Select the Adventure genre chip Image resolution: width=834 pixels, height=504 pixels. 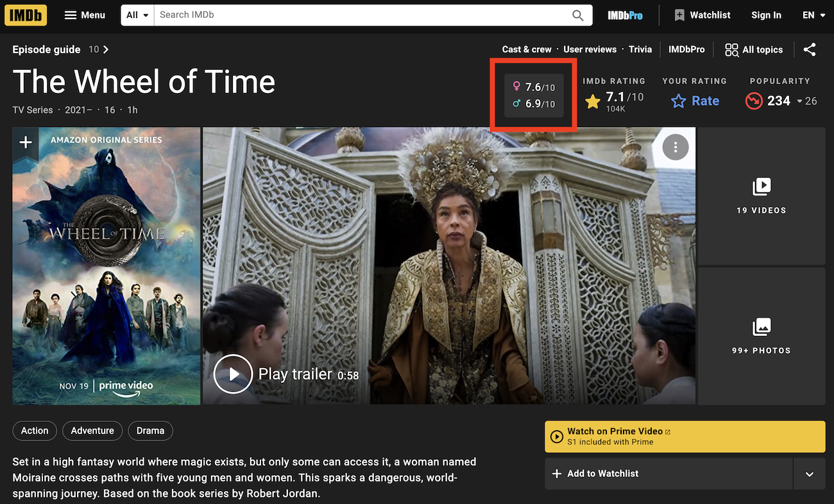[92, 431]
